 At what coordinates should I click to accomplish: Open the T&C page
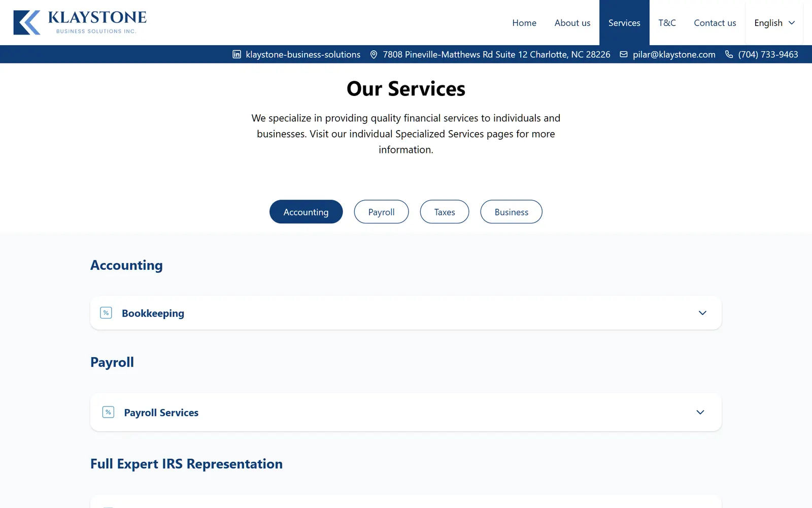(667, 23)
